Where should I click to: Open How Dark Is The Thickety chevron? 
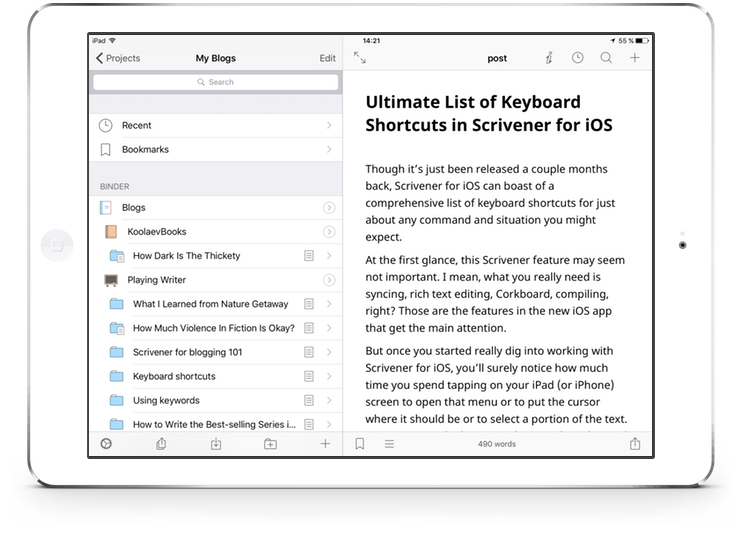(x=329, y=256)
